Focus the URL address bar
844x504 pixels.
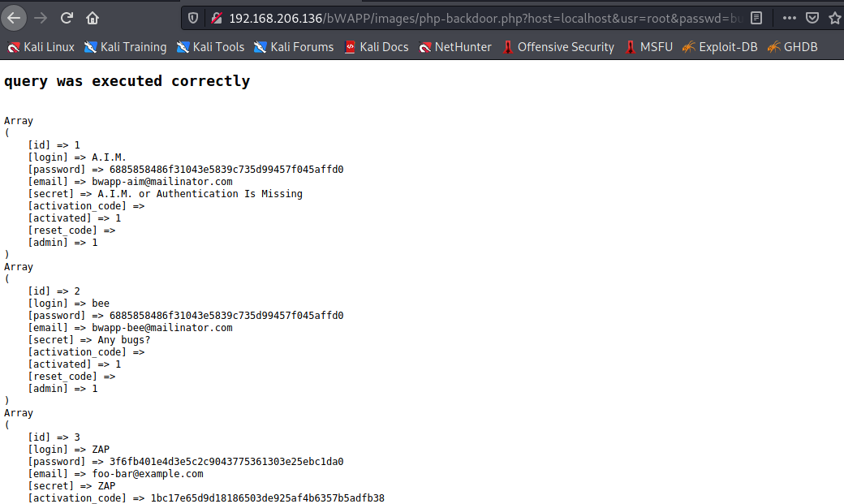tap(484, 19)
